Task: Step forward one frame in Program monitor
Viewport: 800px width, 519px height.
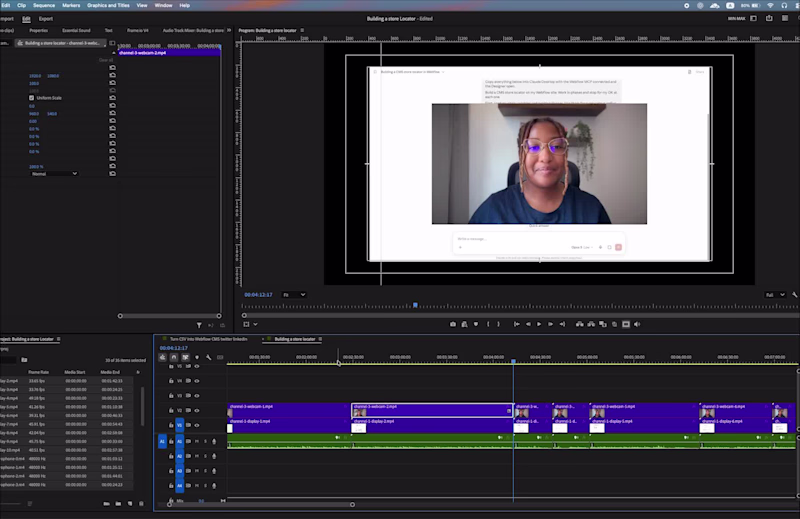Action: (551, 324)
